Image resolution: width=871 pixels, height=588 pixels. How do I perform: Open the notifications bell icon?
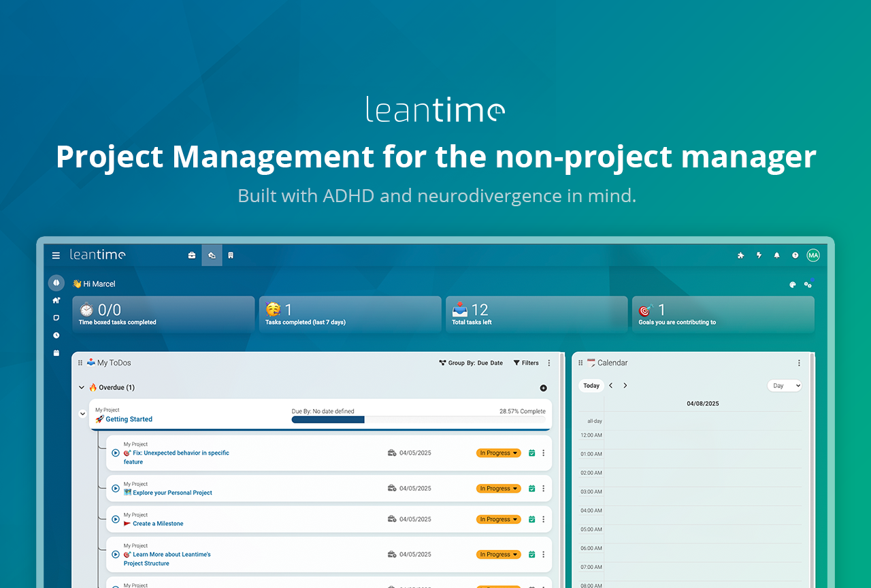(777, 256)
